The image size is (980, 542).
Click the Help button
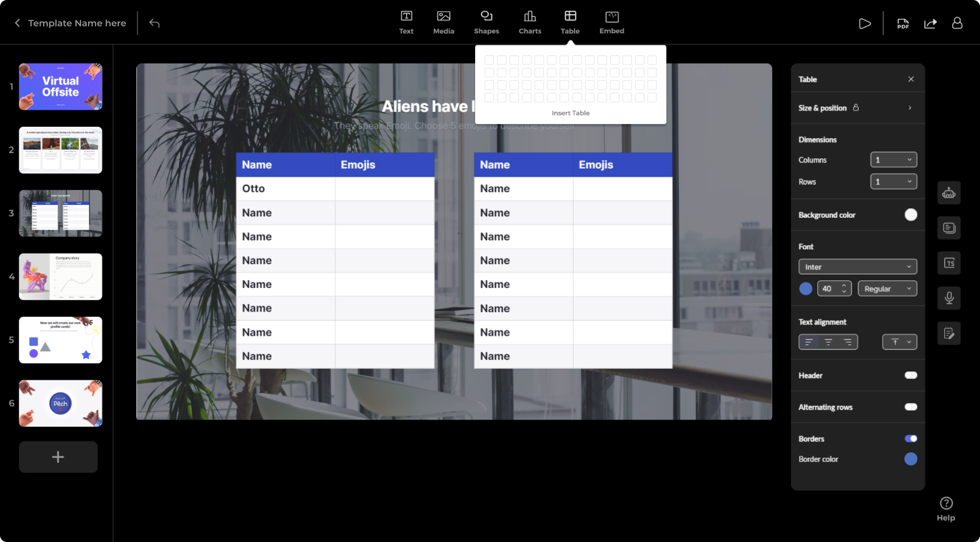tap(946, 509)
